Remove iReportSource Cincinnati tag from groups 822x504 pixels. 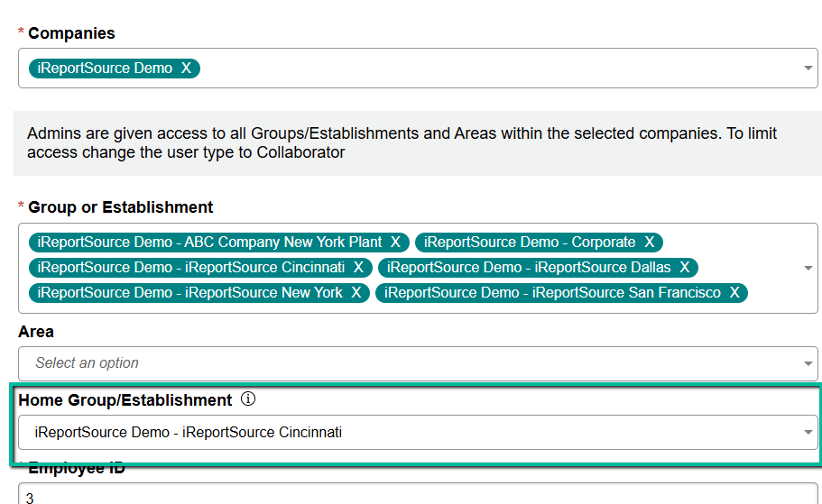(x=358, y=267)
